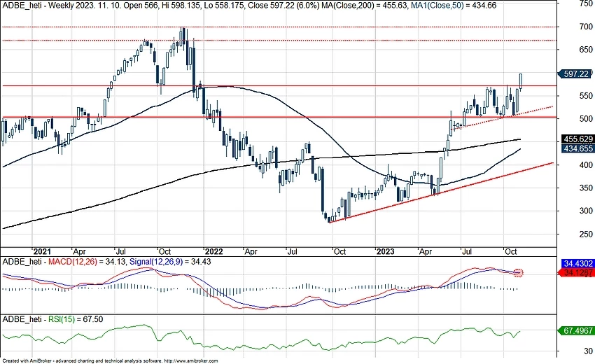Click the 250 price axis label
The image size is (595, 364).
point(586,234)
